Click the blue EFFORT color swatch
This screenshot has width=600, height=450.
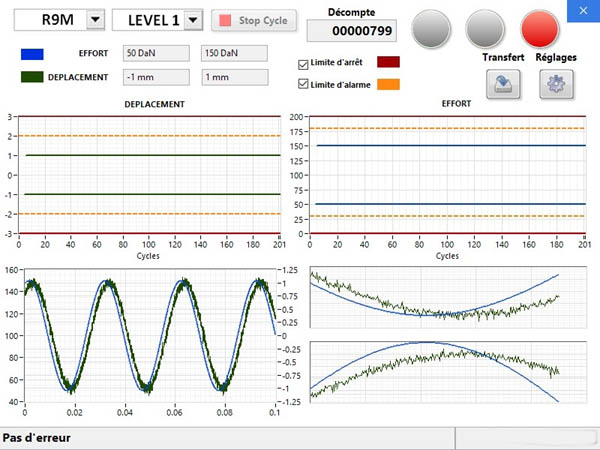pos(32,54)
